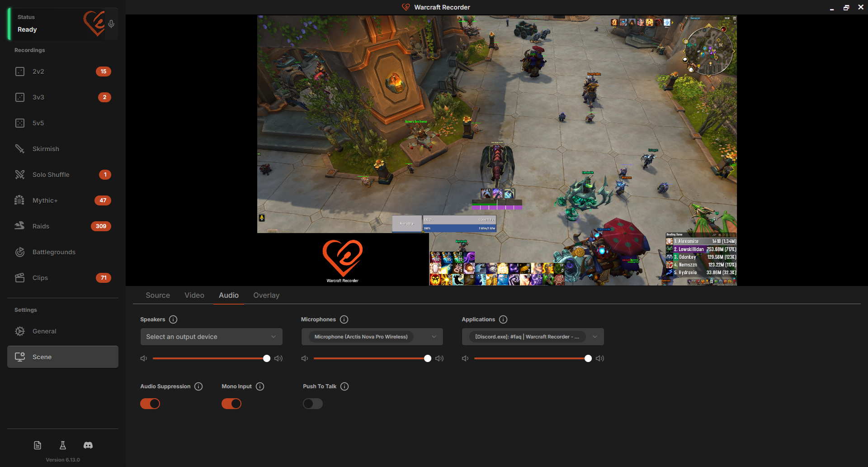The image size is (868, 467).
Task: Open the logs document icon
Action: 38,445
